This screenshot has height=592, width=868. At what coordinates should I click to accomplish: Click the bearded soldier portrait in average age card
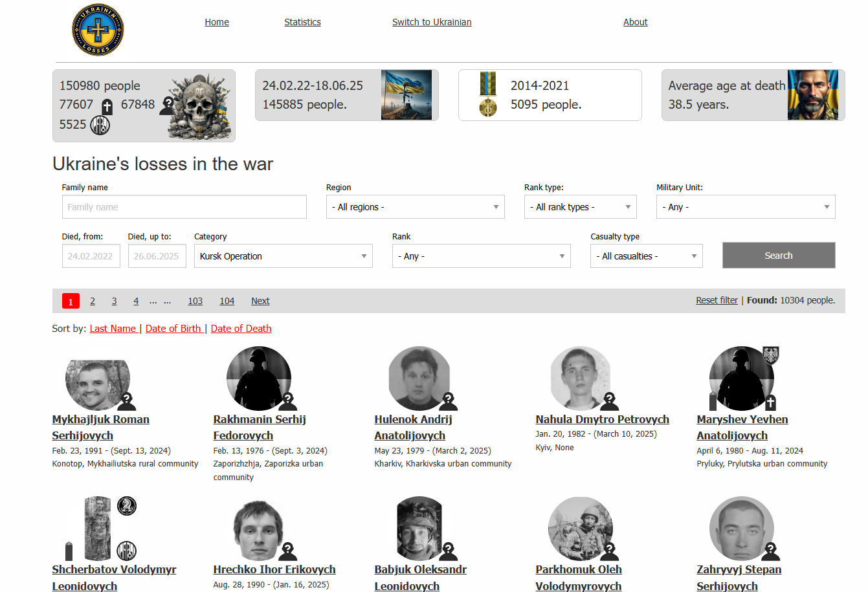(x=813, y=95)
